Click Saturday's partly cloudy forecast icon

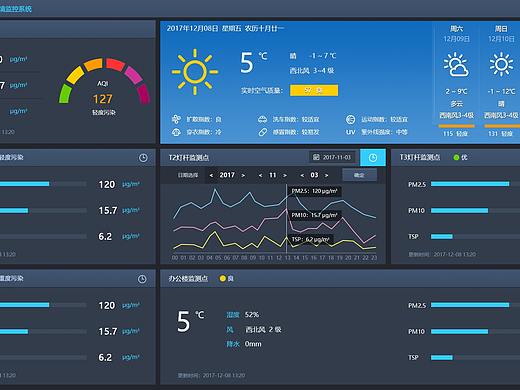point(456,65)
